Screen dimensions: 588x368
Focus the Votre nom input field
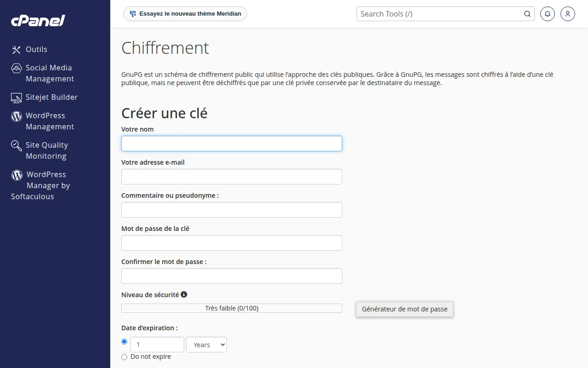232,144
